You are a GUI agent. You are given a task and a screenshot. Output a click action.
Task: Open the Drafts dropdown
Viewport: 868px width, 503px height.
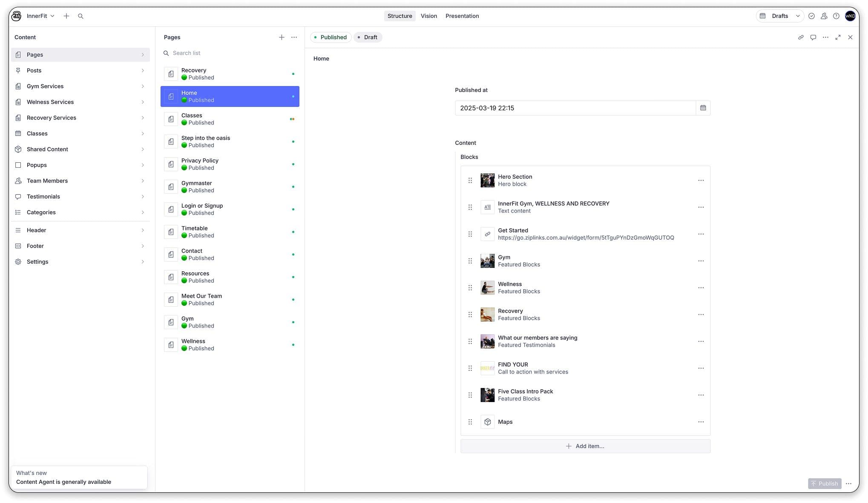779,16
